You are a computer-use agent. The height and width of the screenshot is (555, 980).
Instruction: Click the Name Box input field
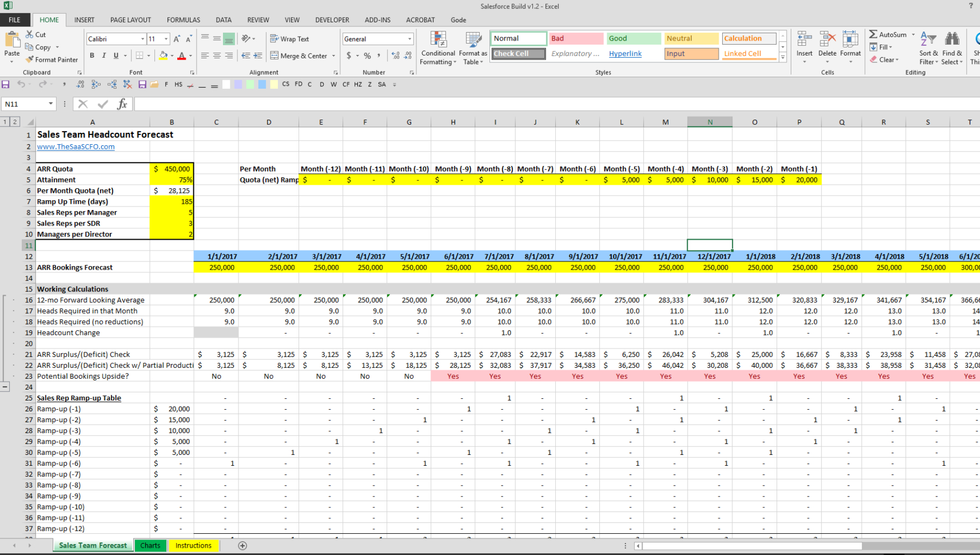pos(24,104)
